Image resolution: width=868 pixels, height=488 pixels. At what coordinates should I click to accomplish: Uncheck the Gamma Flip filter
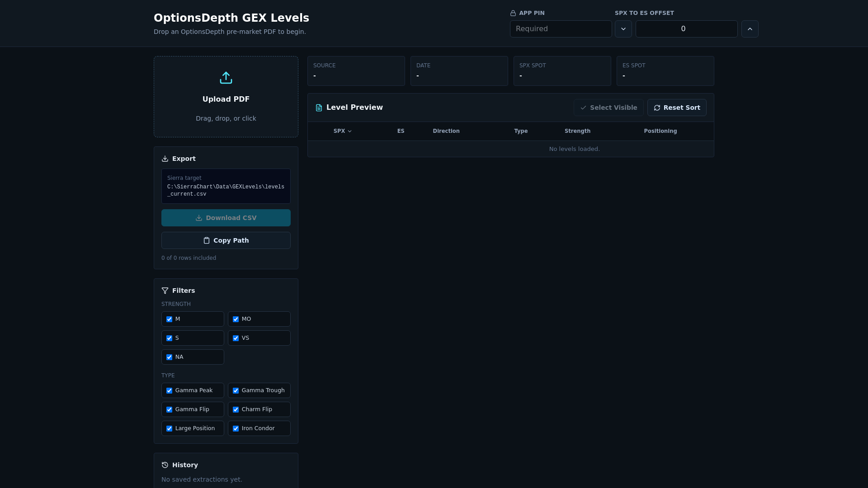(x=170, y=409)
